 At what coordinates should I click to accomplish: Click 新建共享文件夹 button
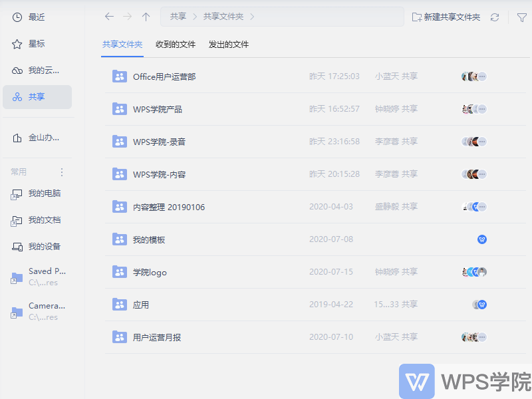point(446,17)
